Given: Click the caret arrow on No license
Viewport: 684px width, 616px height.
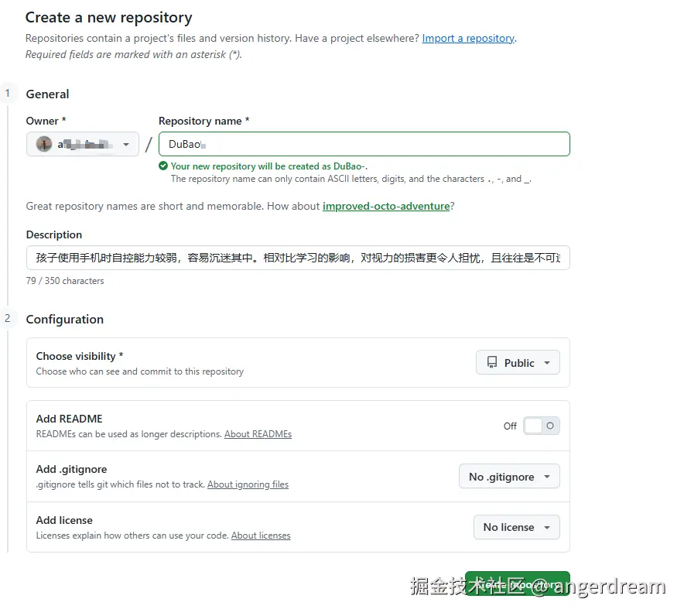Looking at the screenshot, I should coord(547,528).
